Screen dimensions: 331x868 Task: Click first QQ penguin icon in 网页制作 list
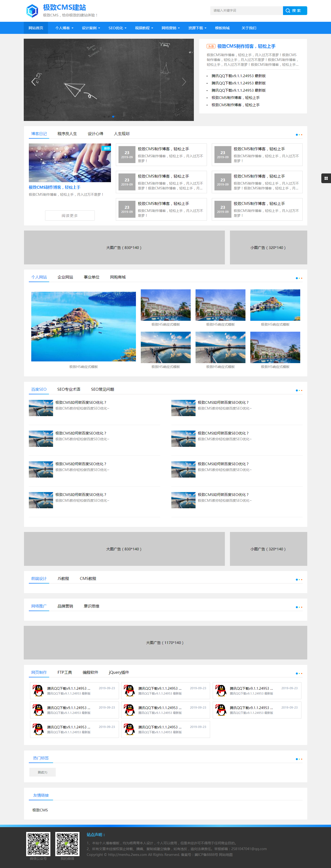39,690
